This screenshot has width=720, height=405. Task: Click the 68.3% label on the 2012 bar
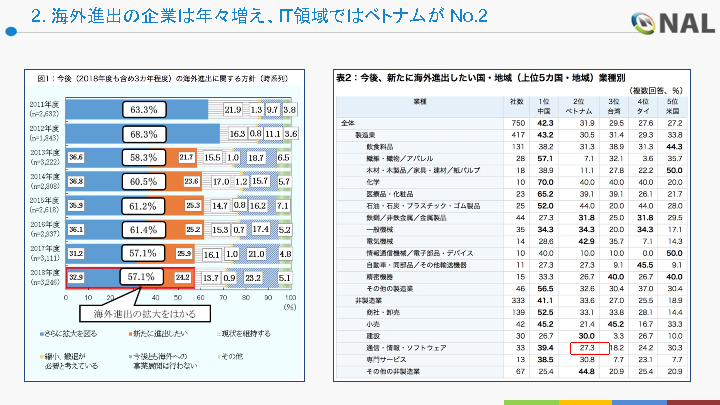pos(145,133)
